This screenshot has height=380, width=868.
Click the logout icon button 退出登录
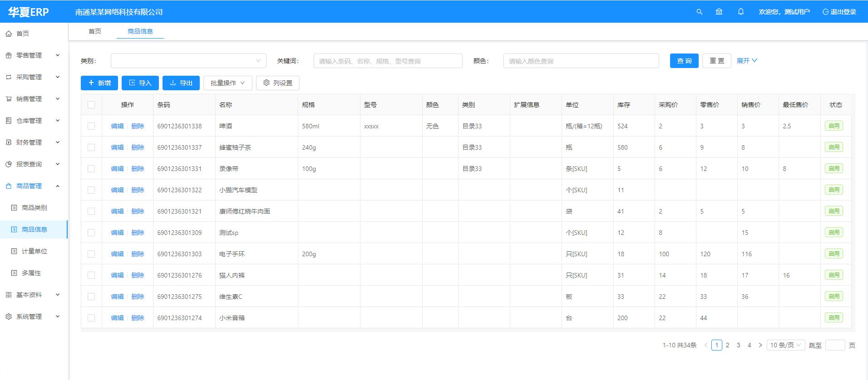pos(839,12)
